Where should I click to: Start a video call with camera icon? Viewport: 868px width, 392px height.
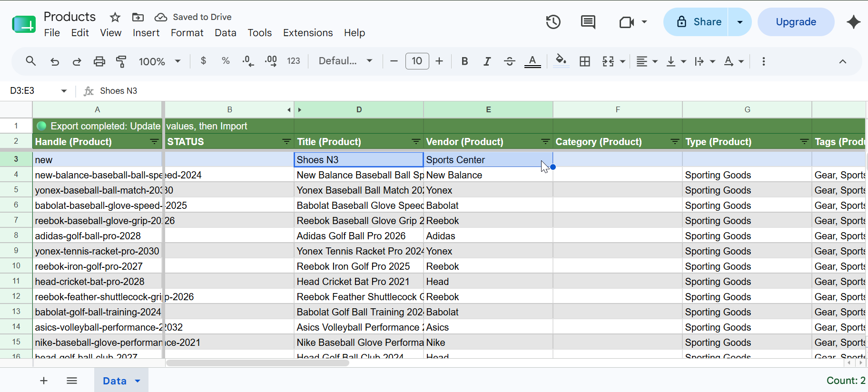point(626,22)
